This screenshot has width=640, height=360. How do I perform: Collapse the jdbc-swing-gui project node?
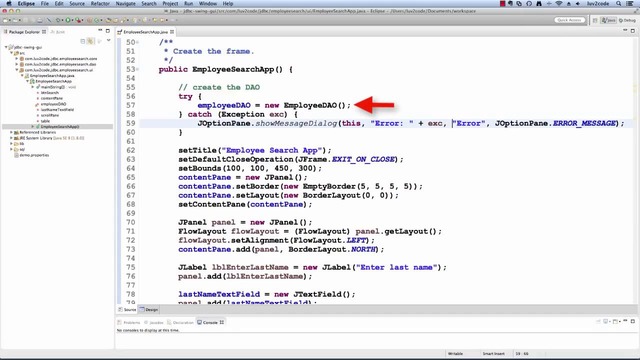[x=6, y=47]
